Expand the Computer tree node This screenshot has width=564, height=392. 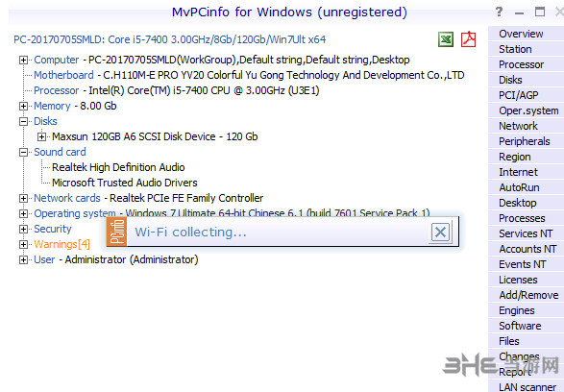click(23, 61)
